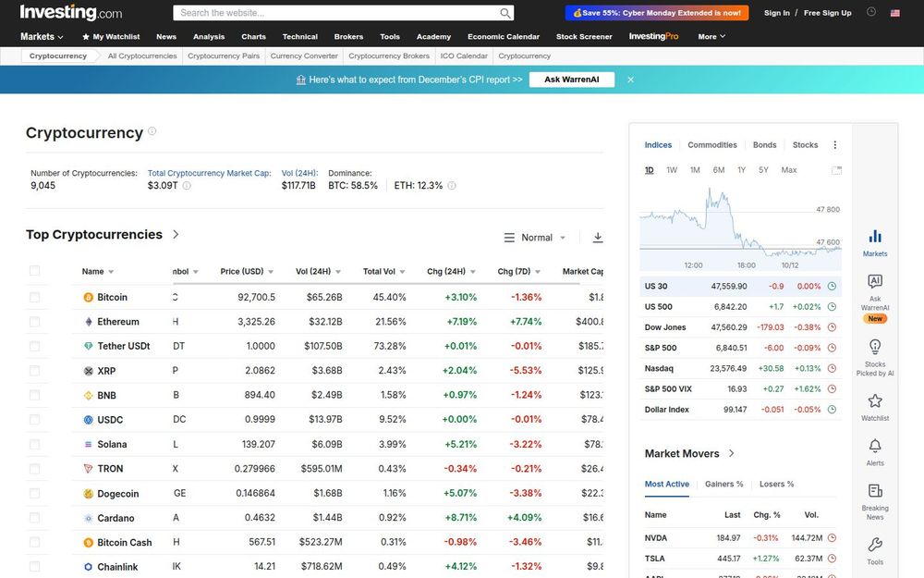Viewport: 924px width, 578px height.
Task: Sort table by Chg (7D) column
Action: (x=518, y=271)
